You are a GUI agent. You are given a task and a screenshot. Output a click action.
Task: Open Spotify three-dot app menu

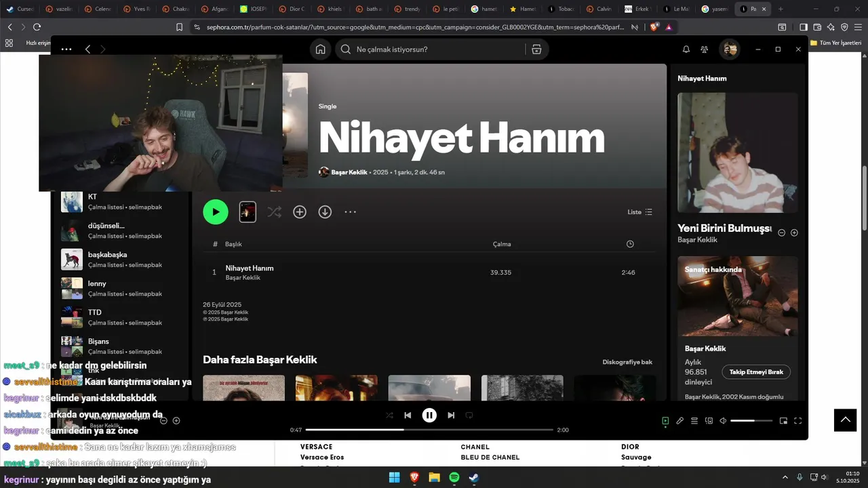pos(66,49)
